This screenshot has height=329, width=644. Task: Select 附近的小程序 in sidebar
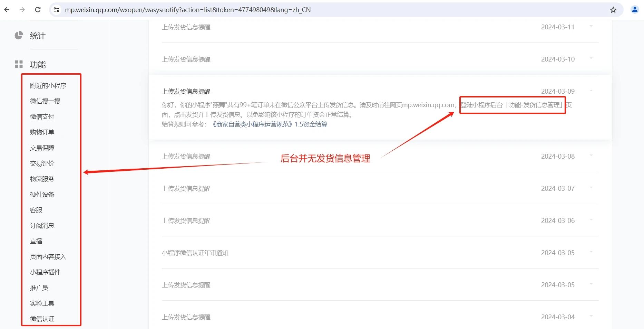[x=48, y=85]
